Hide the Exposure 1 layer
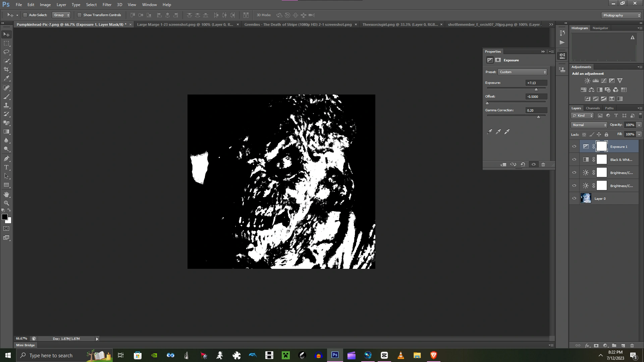The width and height of the screenshot is (644, 362). [x=574, y=146]
